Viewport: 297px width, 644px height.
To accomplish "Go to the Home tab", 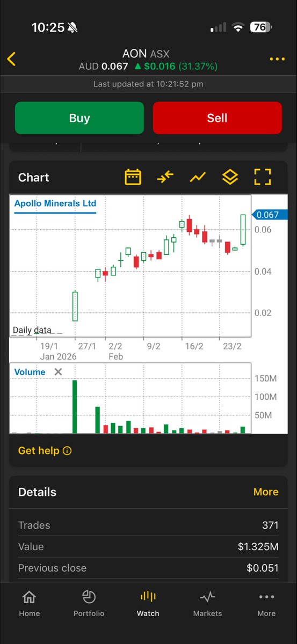I will 29,603.
